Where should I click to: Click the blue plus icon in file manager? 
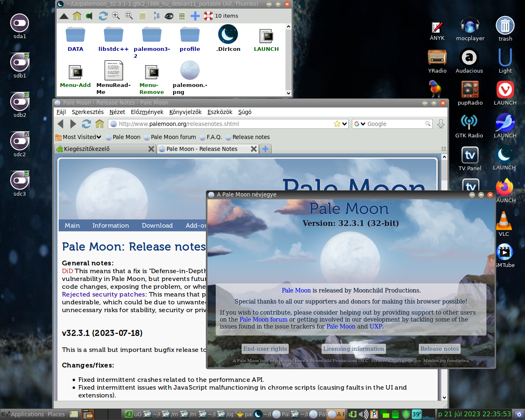195,16
